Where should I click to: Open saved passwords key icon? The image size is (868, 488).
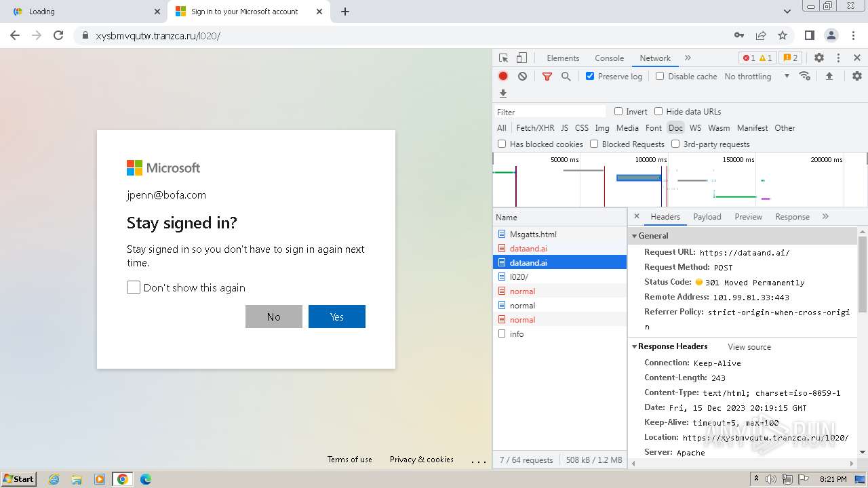point(739,35)
